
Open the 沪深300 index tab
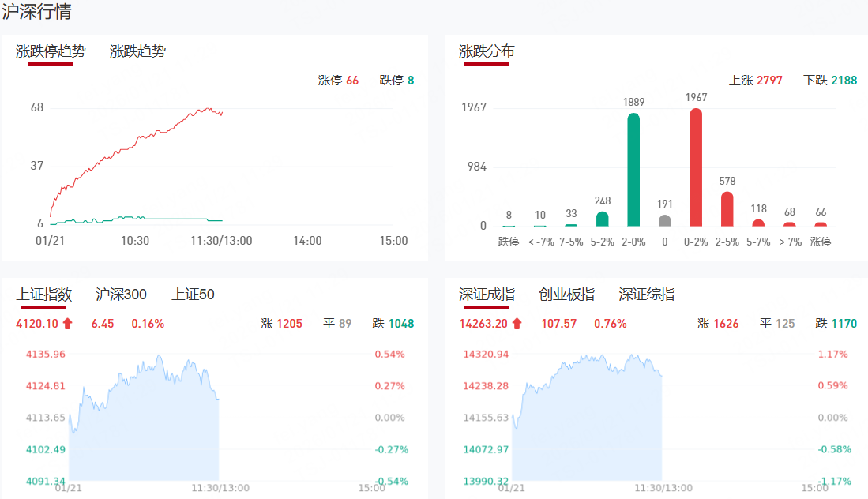[x=121, y=295]
